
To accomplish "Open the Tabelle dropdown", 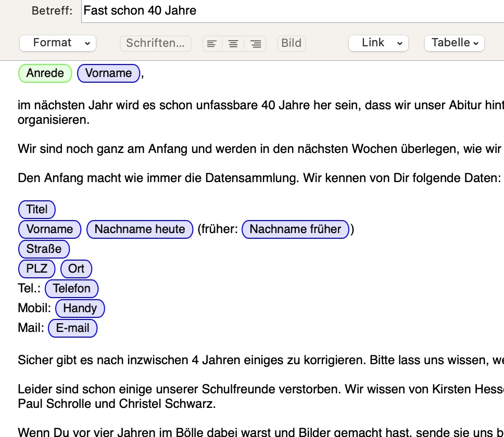I will pyautogui.click(x=454, y=43).
